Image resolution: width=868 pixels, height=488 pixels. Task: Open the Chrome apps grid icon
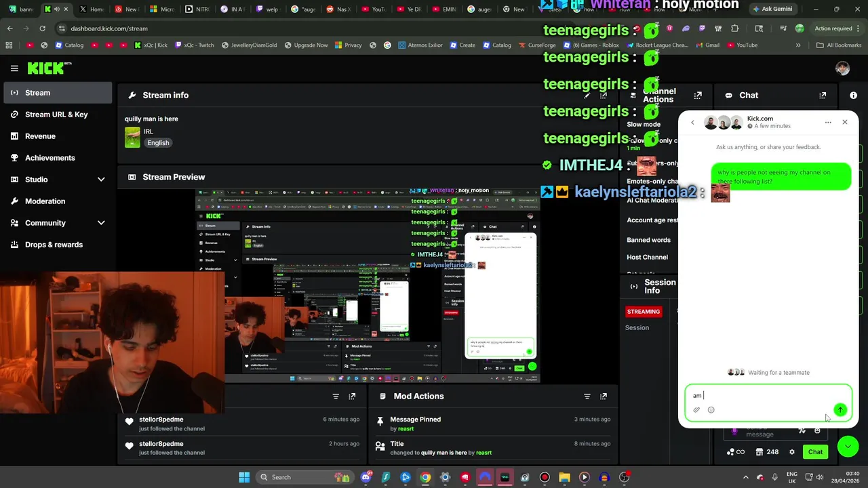click(x=9, y=45)
